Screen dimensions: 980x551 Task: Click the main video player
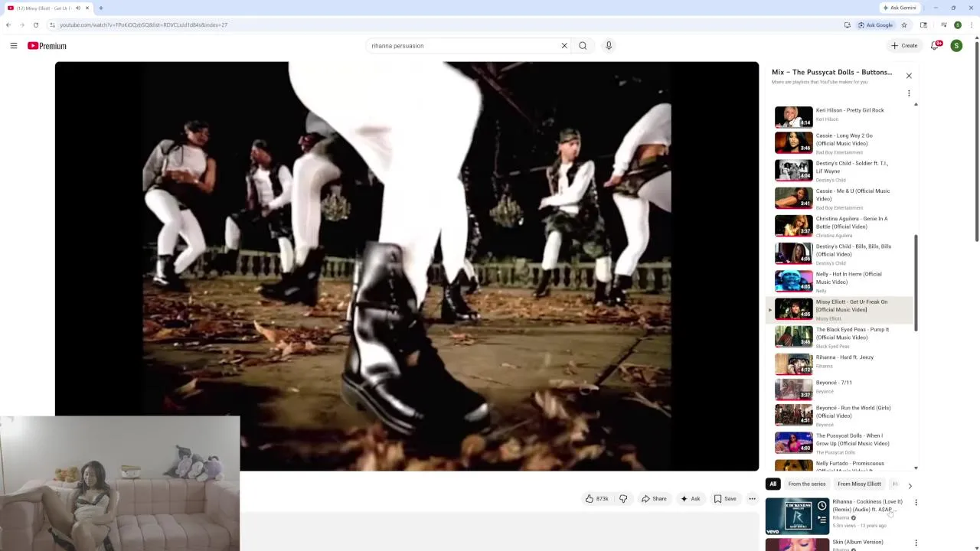pos(407,266)
